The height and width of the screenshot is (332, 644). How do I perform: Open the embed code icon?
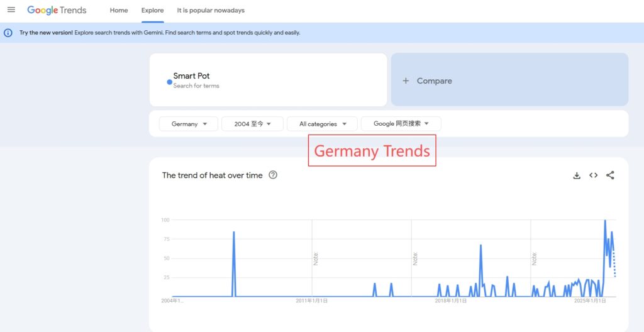[593, 175]
